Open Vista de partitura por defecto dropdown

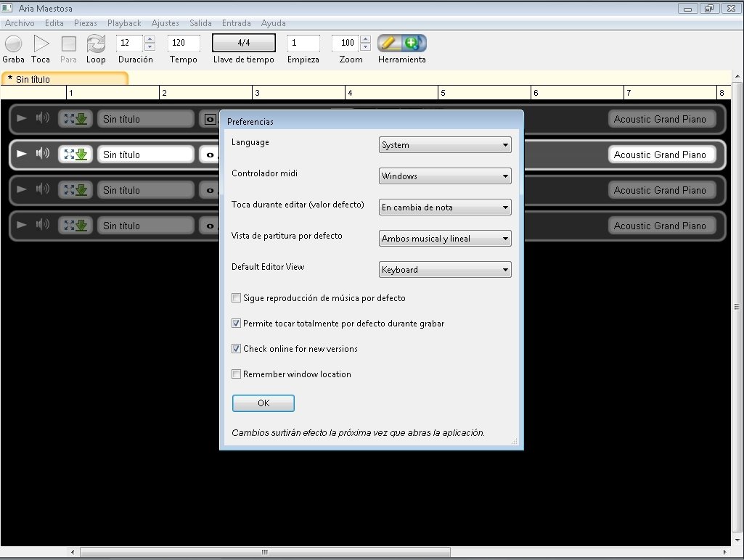coord(445,239)
